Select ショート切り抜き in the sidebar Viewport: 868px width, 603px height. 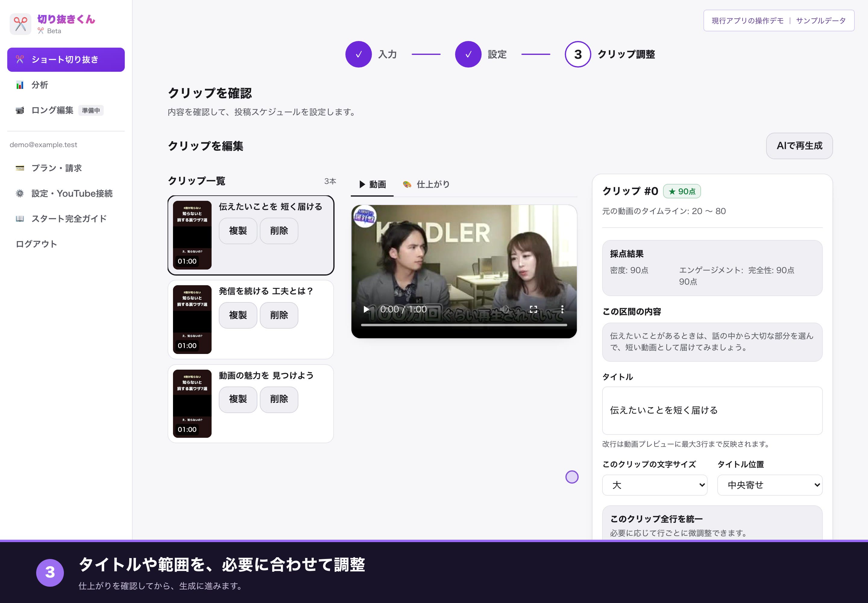coord(66,60)
